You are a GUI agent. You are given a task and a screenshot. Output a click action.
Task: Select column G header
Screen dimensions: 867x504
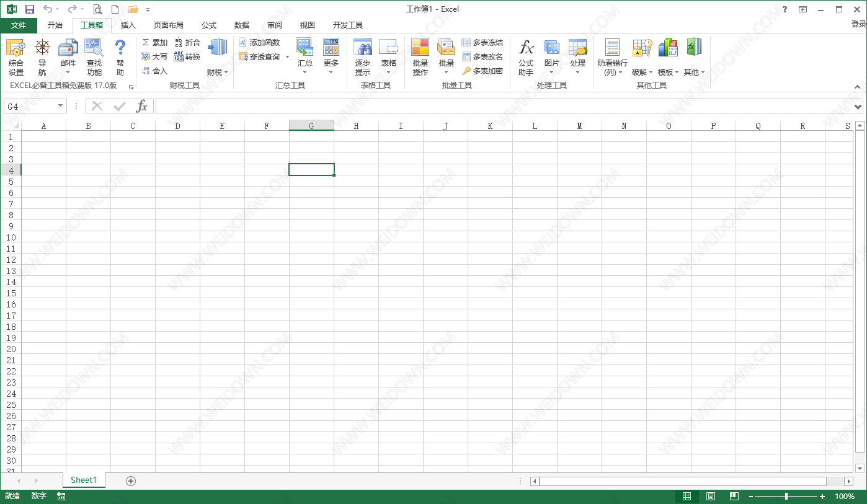click(311, 126)
